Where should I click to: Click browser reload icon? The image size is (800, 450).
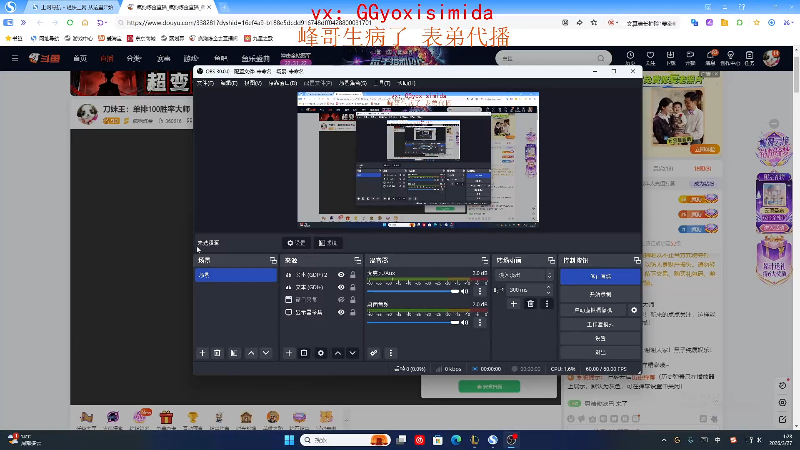[70, 22]
